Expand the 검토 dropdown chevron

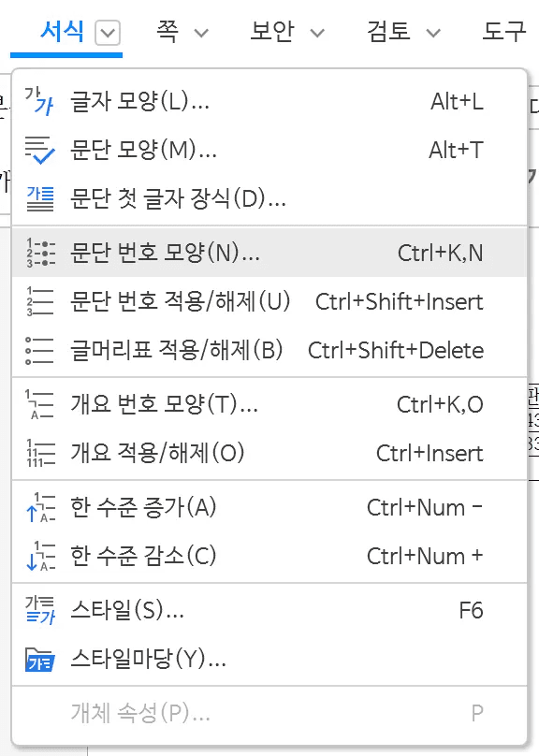[x=432, y=28]
